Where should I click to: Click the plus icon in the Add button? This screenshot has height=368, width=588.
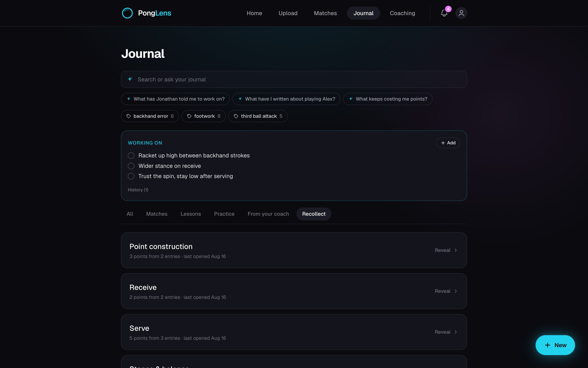pos(443,143)
